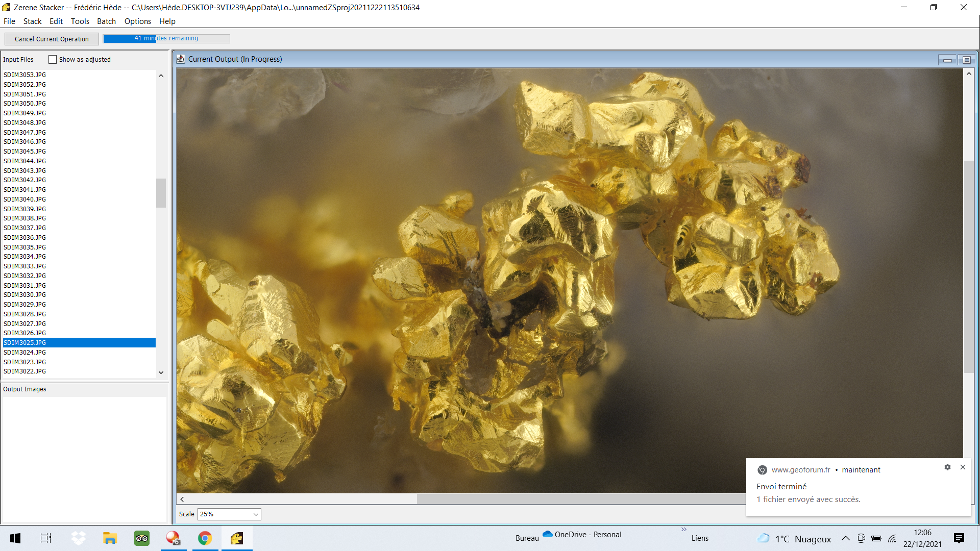Image resolution: width=980 pixels, height=551 pixels.
Task: Show hidden system tray icons
Action: [846, 538]
